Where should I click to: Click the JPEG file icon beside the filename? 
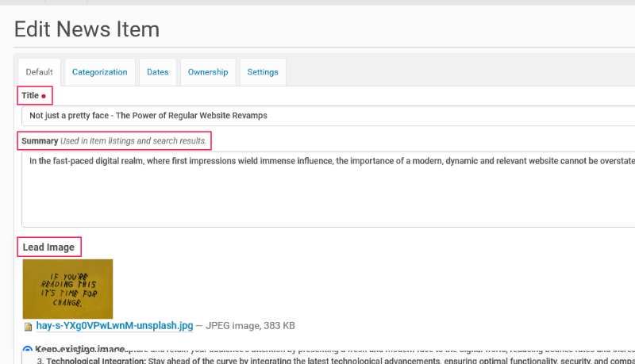click(x=29, y=326)
